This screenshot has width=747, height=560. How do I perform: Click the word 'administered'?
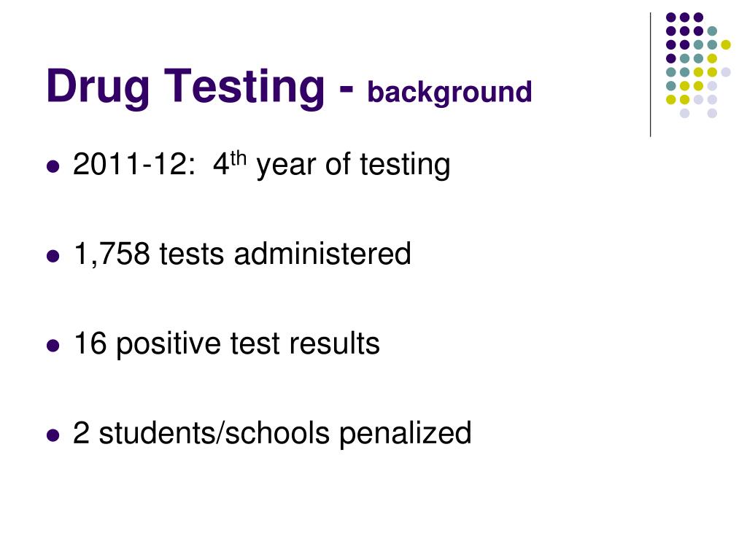[x=322, y=253]
